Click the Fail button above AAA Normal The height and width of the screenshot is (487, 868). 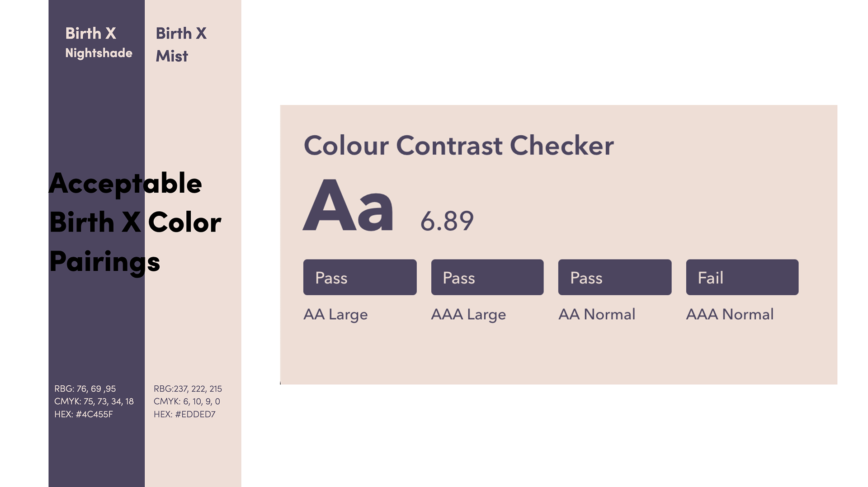[x=742, y=277]
